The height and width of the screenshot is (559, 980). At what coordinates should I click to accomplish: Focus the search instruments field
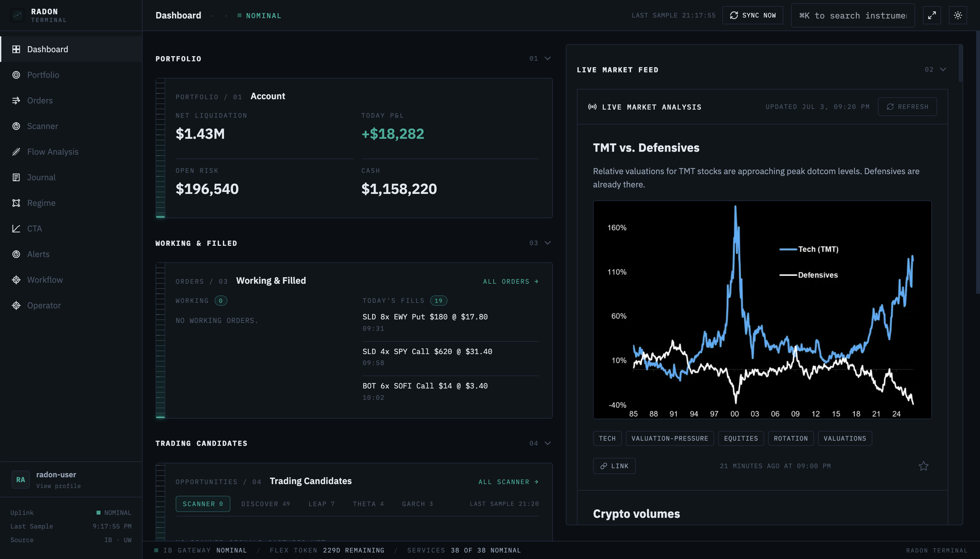(x=853, y=15)
